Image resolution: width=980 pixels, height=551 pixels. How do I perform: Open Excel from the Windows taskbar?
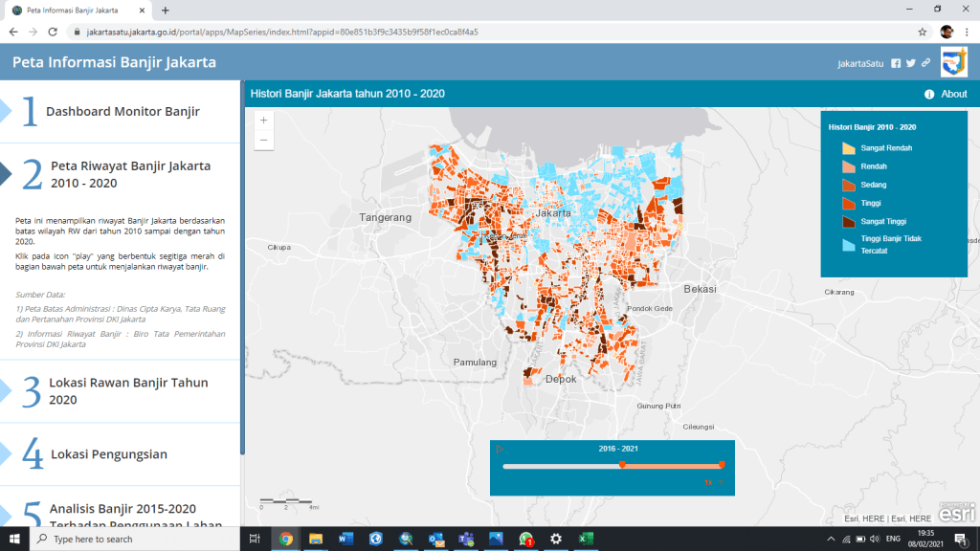[x=586, y=539]
